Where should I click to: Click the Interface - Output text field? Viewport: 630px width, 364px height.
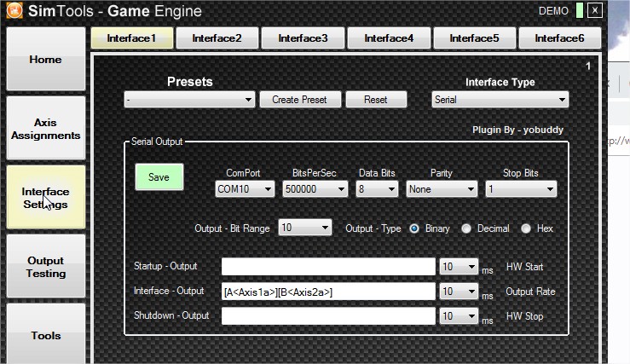tap(328, 292)
